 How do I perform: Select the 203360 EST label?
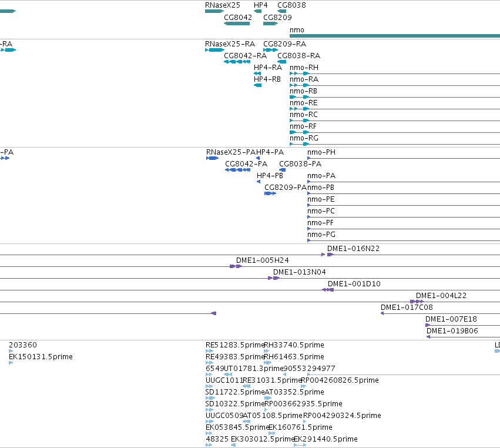(x=23, y=345)
